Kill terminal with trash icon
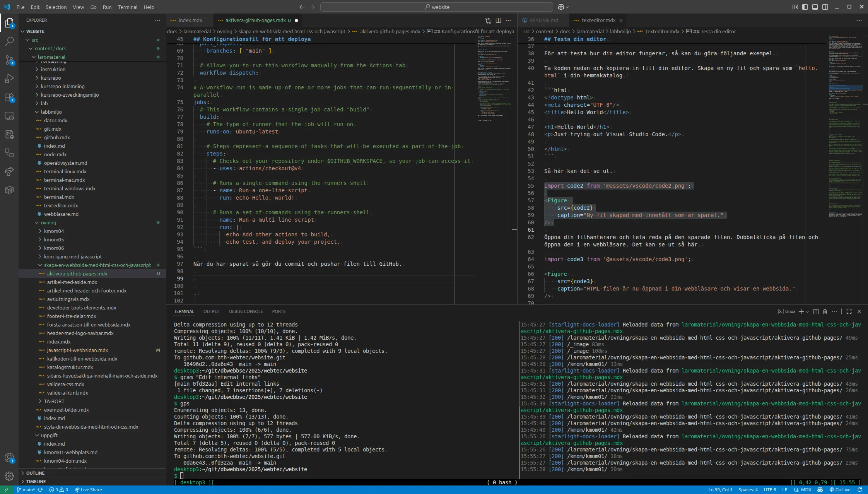Viewport: 868px width, 494px height. 825,311
